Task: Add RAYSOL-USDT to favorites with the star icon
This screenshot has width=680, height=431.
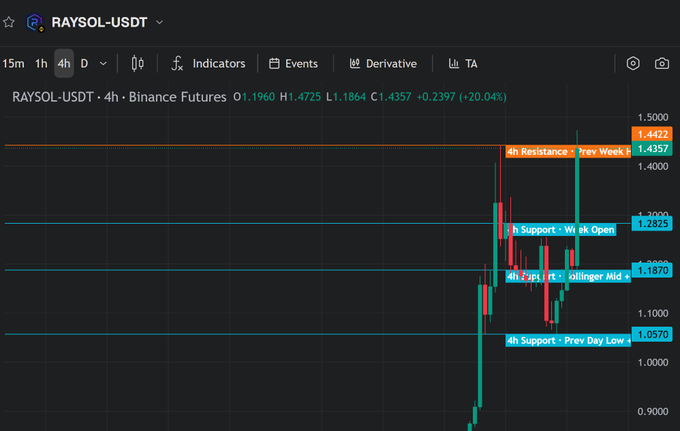Action: 9,22
